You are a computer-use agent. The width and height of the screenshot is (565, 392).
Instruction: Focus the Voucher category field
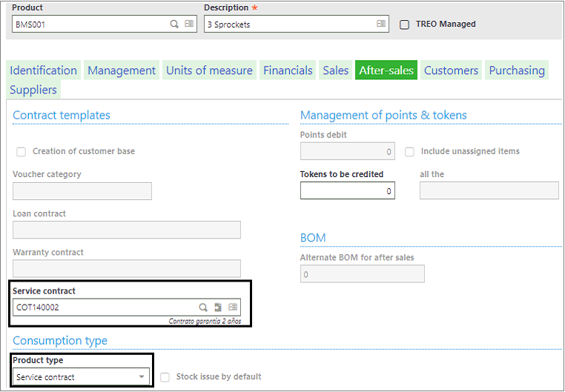point(82,191)
